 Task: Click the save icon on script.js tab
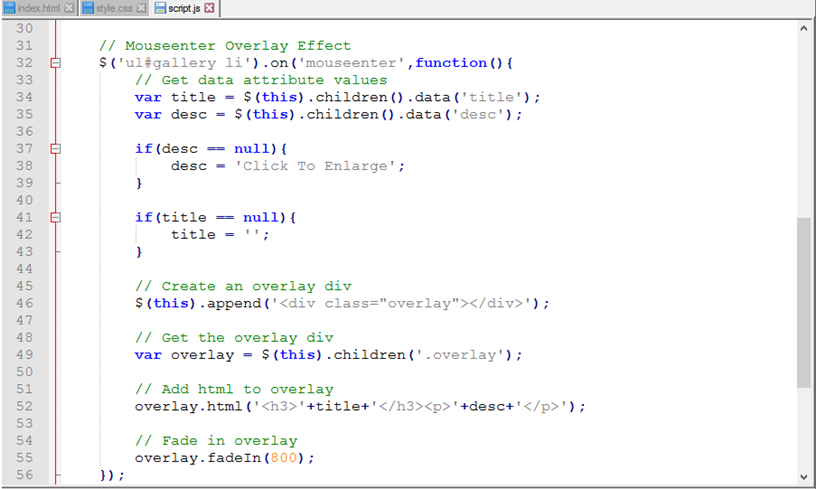160,8
